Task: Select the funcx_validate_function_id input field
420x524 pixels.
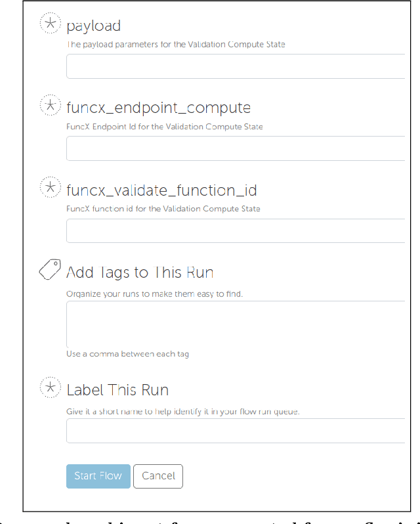Action: click(235, 231)
